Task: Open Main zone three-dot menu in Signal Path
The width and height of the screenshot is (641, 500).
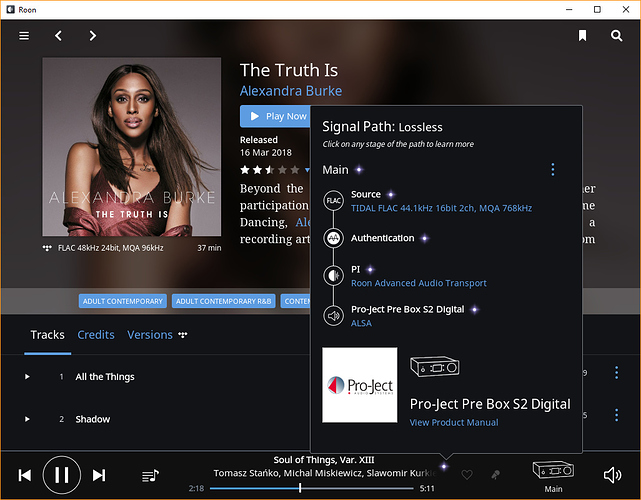Action: tap(553, 170)
